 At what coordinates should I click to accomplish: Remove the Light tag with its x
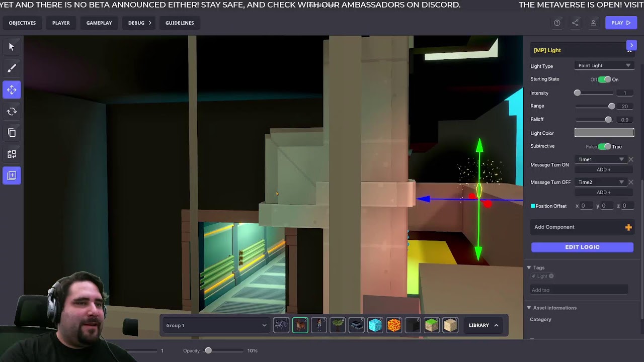point(551,276)
